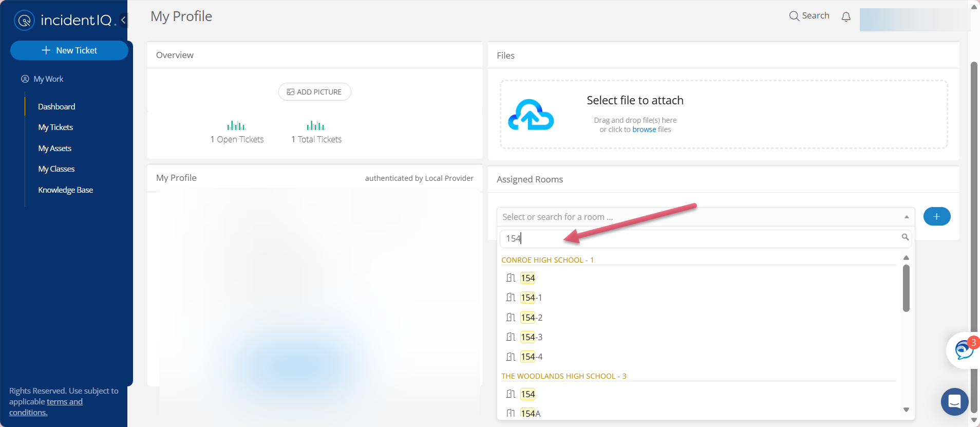Viewport: 980px width, 427px height.
Task: Click the cloud upload icon
Action: tap(531, 115)
